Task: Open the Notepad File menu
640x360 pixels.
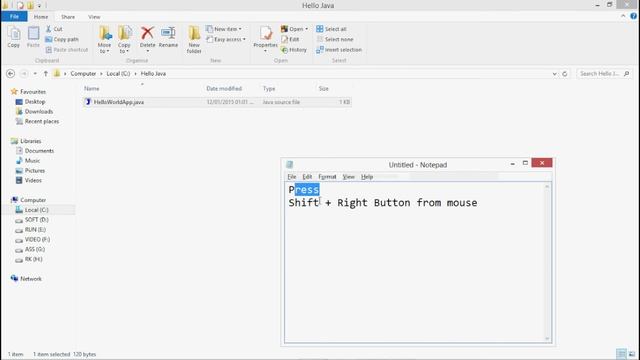Action: [x=292, y=177]
